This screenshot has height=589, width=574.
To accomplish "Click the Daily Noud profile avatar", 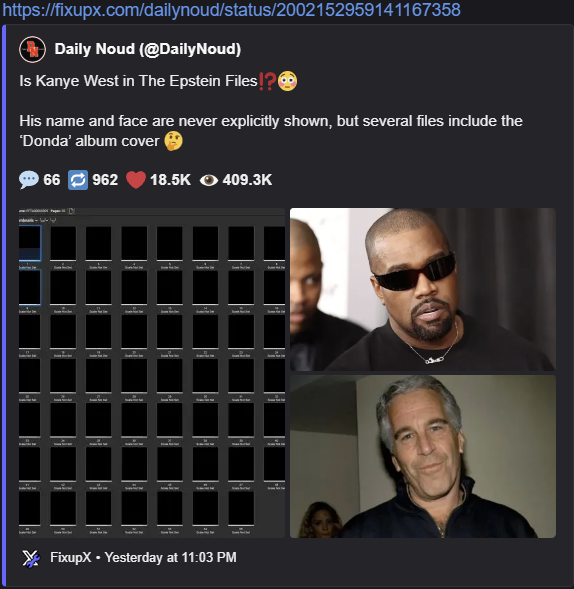I will tap(33, 49).
